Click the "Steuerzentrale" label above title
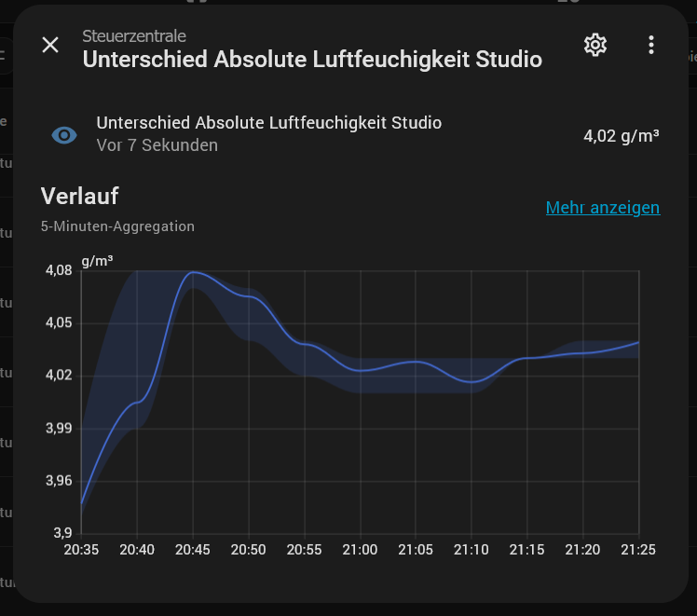697x616 pixels. point(134,36)
